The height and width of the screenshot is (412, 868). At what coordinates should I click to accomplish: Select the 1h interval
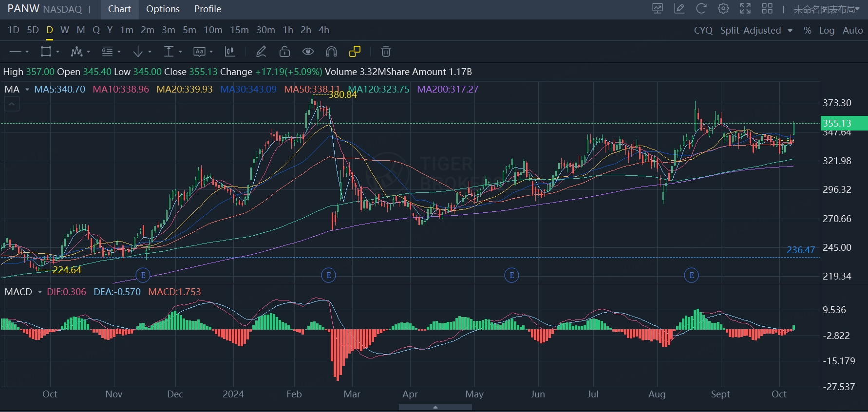pyautogui.click(x=288, y=30)
